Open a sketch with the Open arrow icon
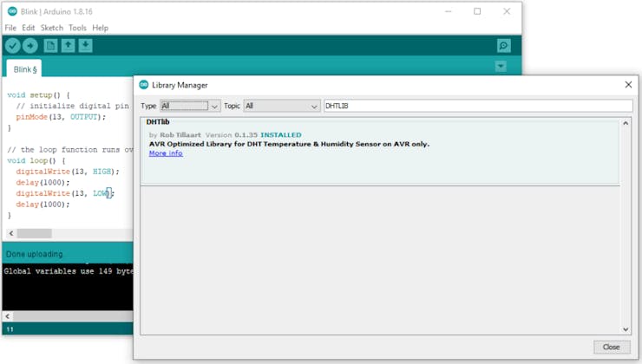This screenshot has height=364, width=642. 68,46
